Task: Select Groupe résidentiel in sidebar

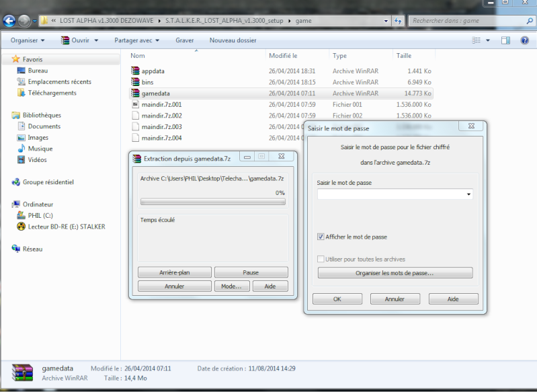Action: [x=48, y=182]
